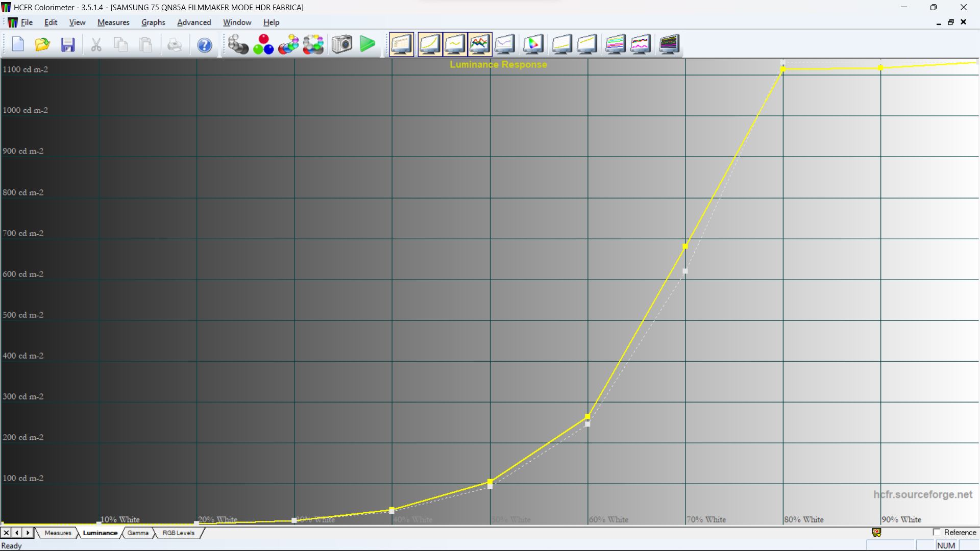
Task: Open a file with the folder icon
Action: tap(42, 44)
